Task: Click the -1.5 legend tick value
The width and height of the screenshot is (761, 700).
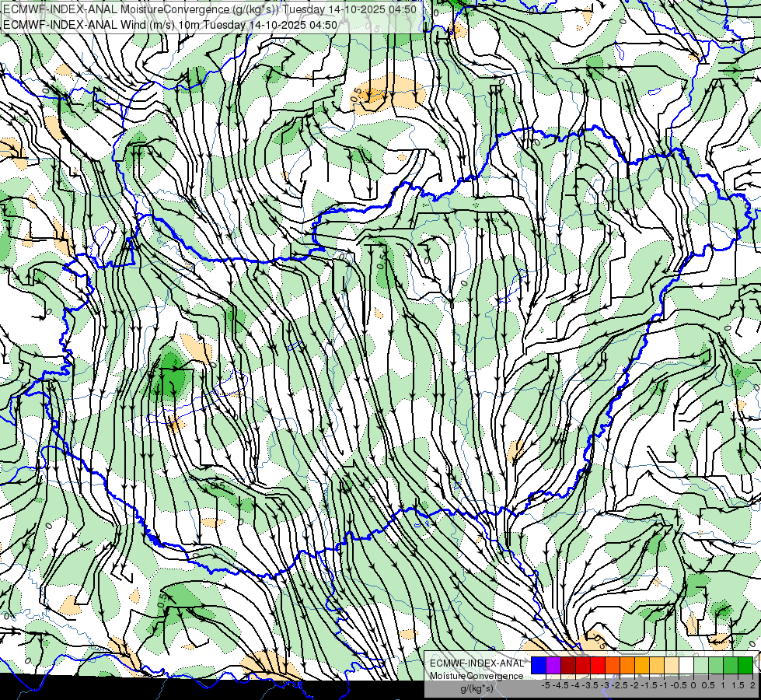Action: [649, 685]
